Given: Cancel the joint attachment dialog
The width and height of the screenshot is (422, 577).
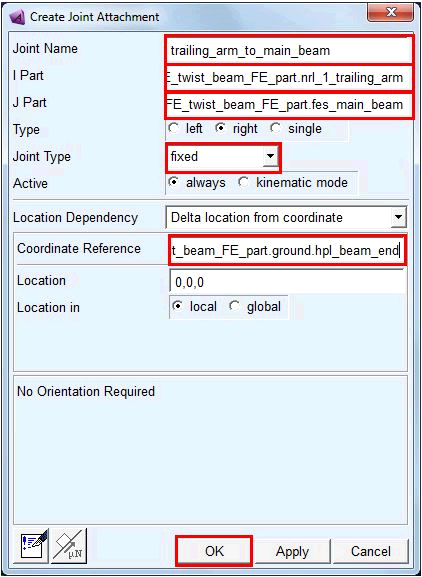Looking at the screenshot, I should [370, 551].
